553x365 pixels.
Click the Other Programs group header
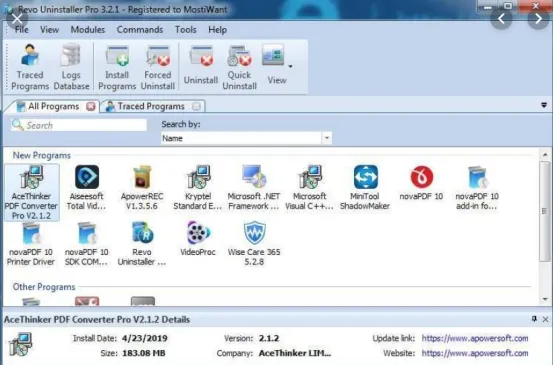[x=44, y=287]
